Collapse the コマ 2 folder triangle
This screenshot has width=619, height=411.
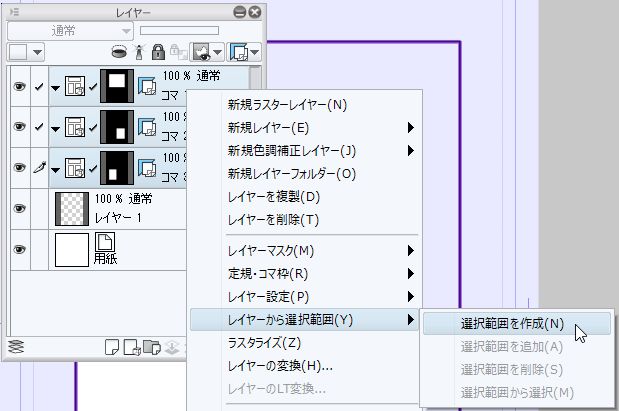coord(56,129)
